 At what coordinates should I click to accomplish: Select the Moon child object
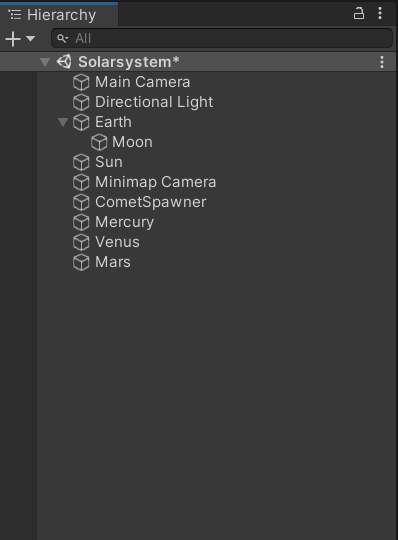click(132, 142)
